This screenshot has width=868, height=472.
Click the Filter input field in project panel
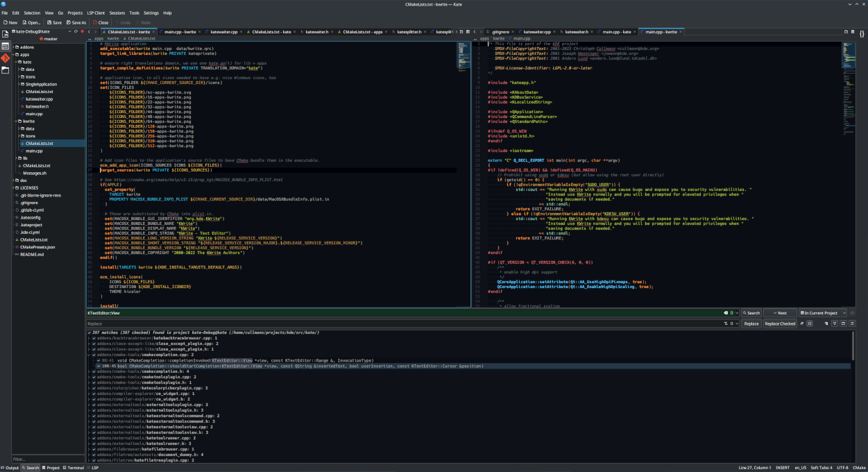pos(47,459)
